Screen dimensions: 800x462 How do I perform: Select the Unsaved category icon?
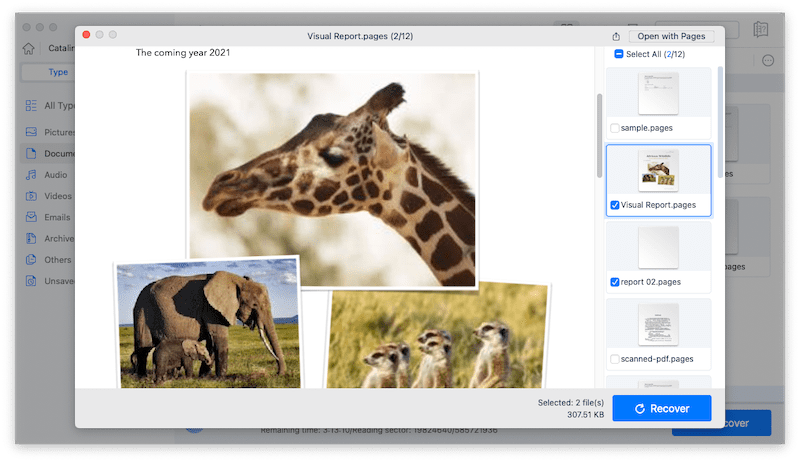31,281
